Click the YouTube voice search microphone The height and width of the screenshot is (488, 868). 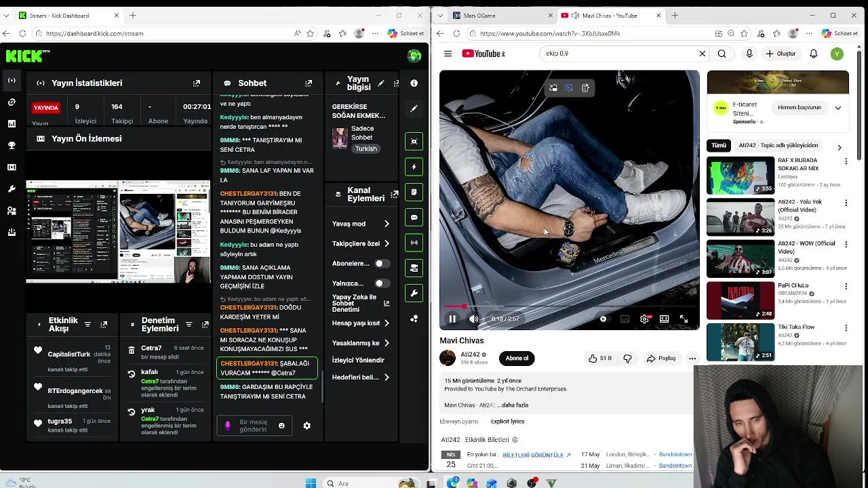(x=749, y=54)
